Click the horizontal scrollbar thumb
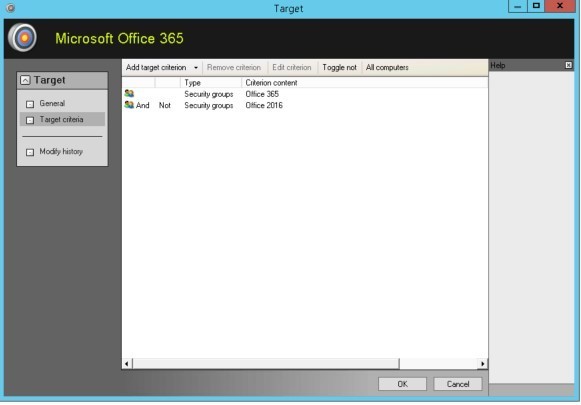 tap(266, 363)
